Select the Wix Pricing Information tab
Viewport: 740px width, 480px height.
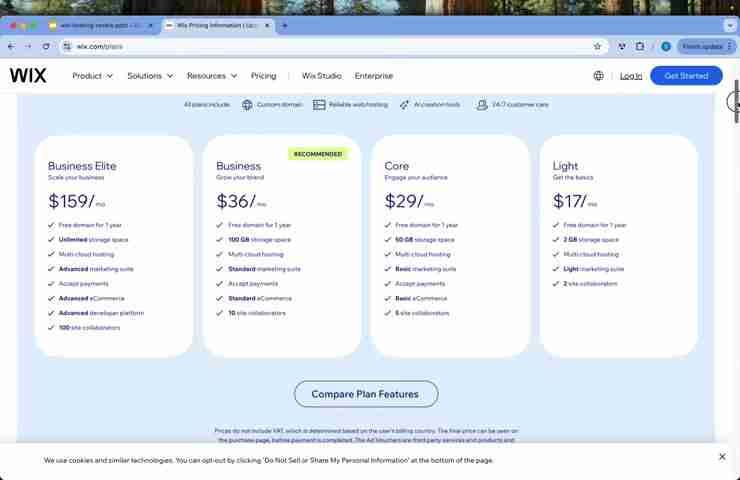217,25
